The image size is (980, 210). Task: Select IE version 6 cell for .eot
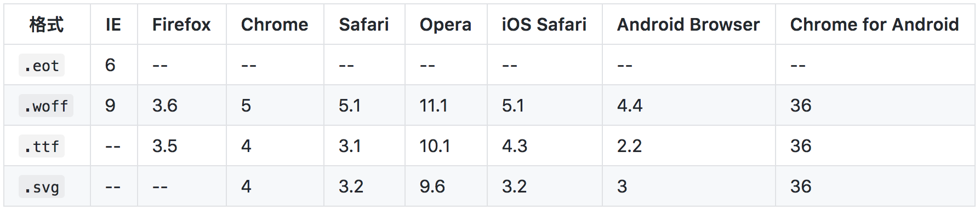point(110,65)
